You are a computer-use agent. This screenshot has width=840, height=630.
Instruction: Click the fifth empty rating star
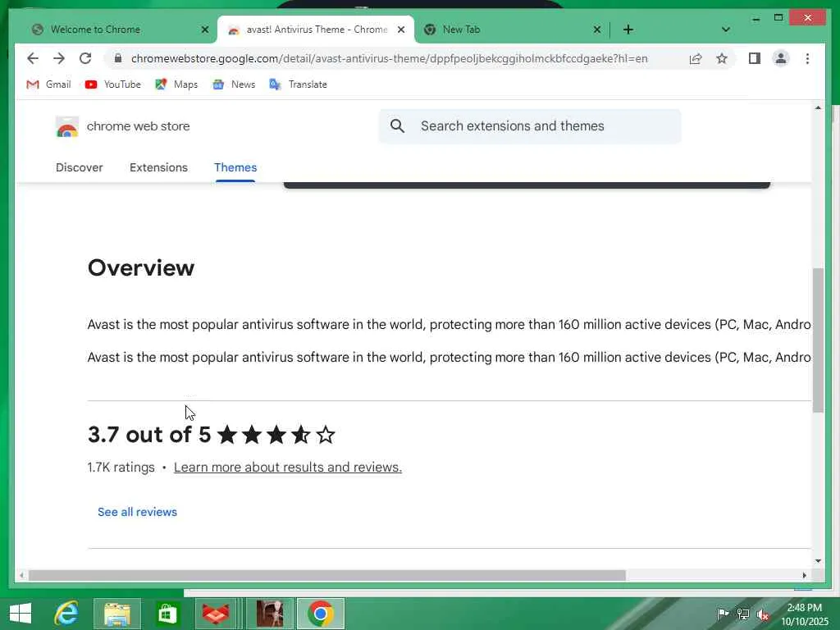pyautogui.click(x=326, y=435)
